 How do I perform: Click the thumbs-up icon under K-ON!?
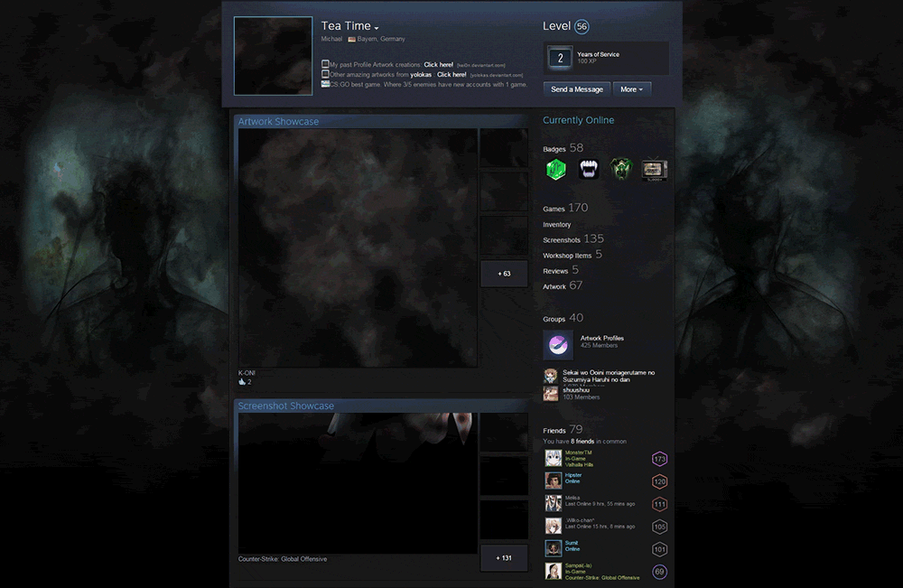click(242, 382)
